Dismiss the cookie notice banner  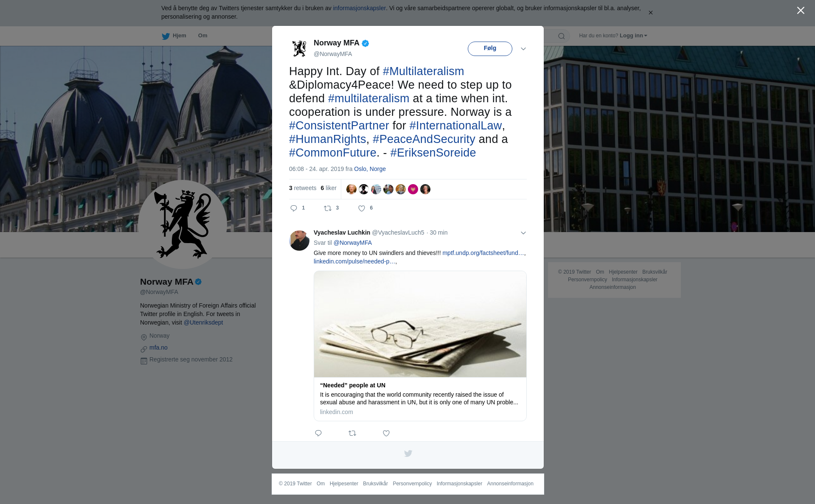(x=650, y=13)
